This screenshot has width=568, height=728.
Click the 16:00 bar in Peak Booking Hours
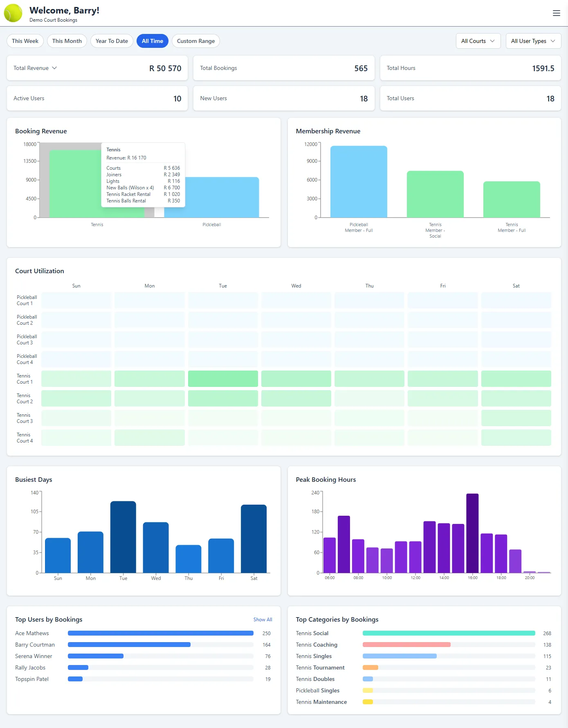(x=472, y=533)
